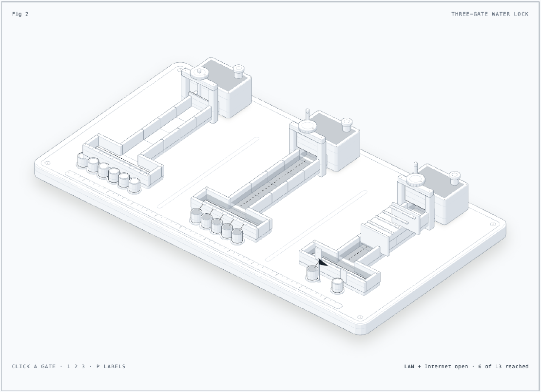Click the ruler scale along the platform edge
Viewport: 541px width, 392px height.
[x=204, y=239]
